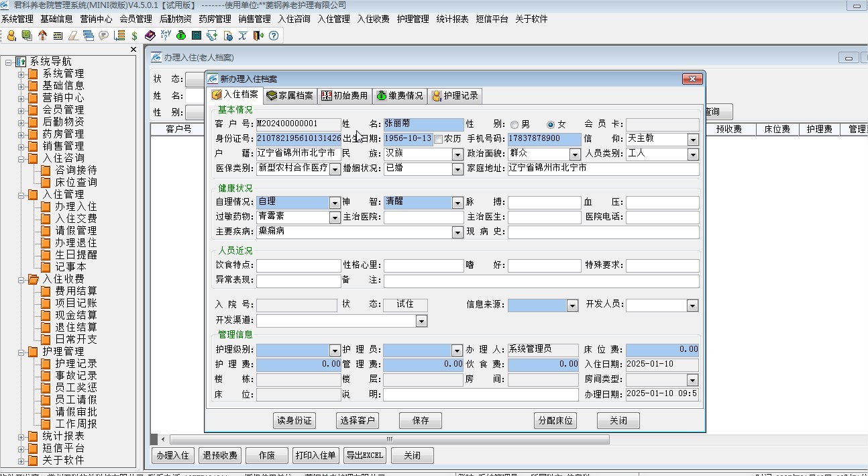Click the purple book toolbar icon
The image size is (868, 476).
(x=149, y=36)
